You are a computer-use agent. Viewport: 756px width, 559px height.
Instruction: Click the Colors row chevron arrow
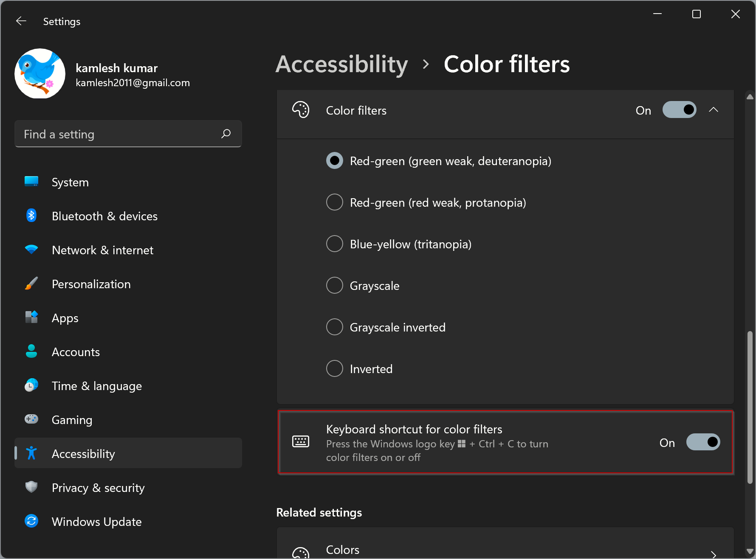[714, 554]
